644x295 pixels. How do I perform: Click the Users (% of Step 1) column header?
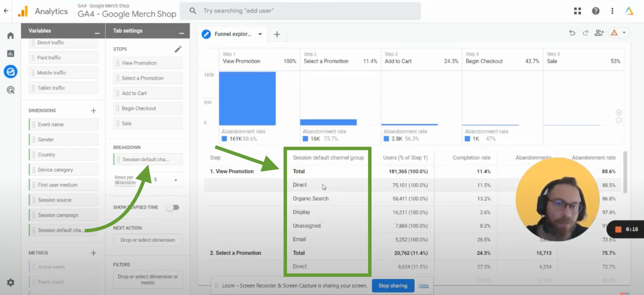pyautogui.click(x=405, y=158)
